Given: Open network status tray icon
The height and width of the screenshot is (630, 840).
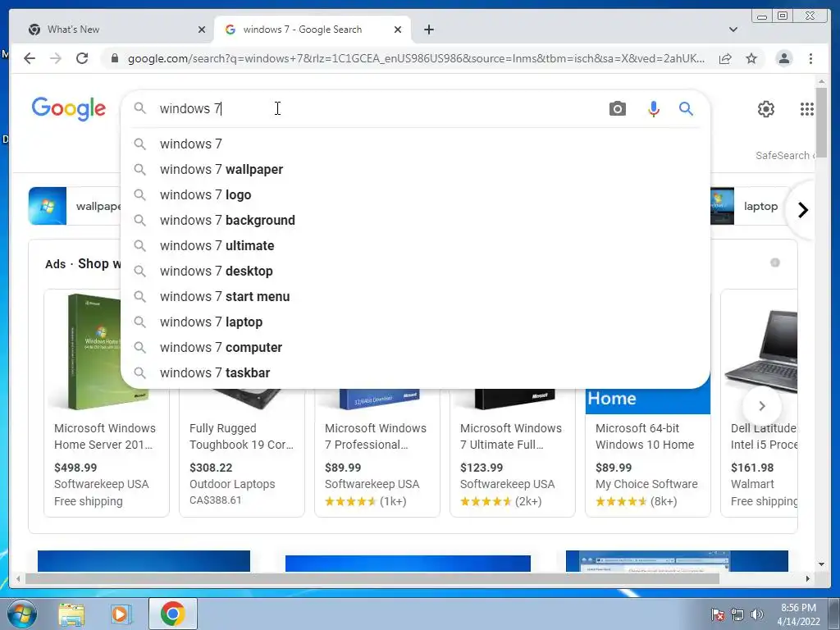Looking at the screenshot, I should pos(737,614).
